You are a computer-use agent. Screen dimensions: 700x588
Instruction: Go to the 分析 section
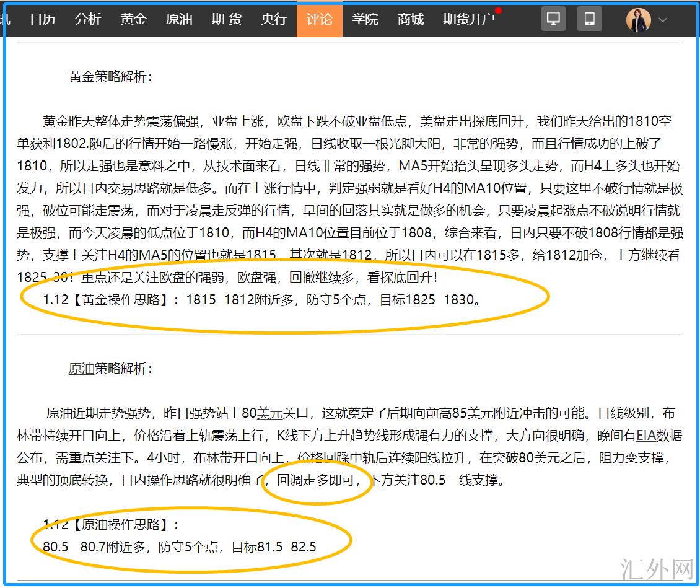point(88,19)
